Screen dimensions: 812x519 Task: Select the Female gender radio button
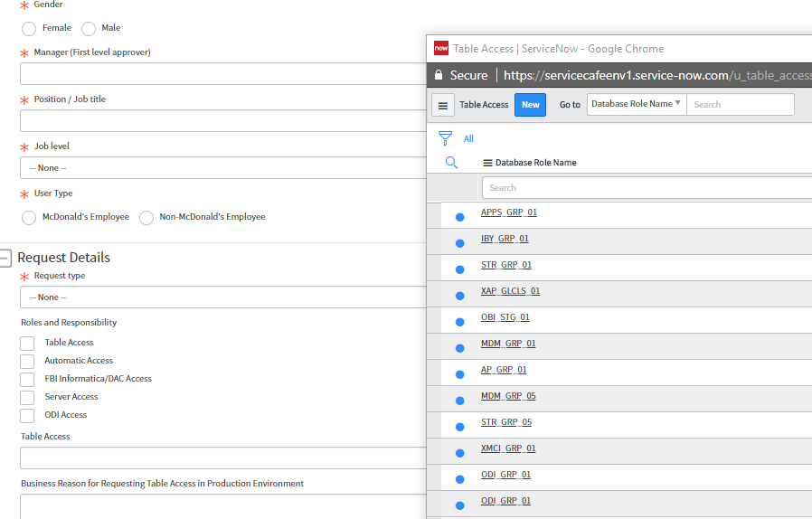[29, 29]
